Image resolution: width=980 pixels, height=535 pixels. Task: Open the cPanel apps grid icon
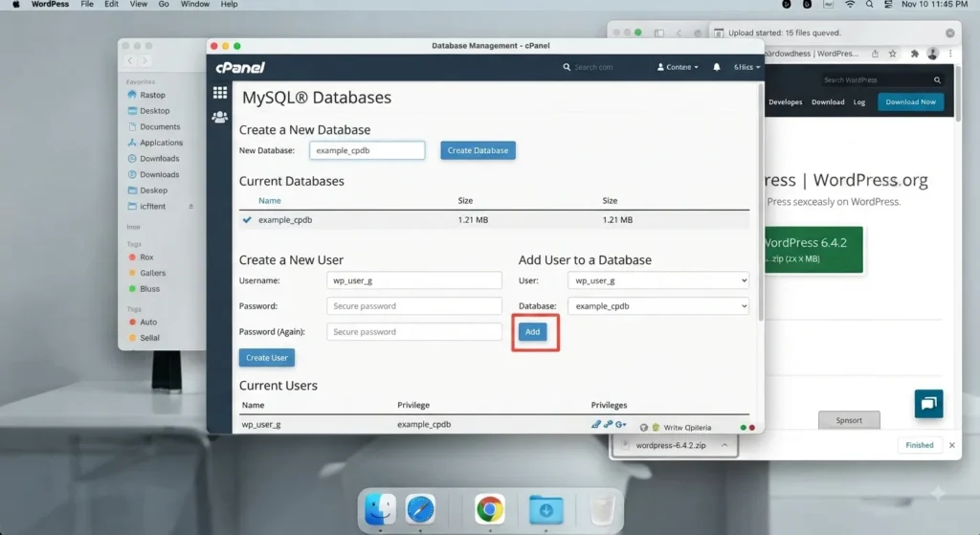(x=220, y=93)
